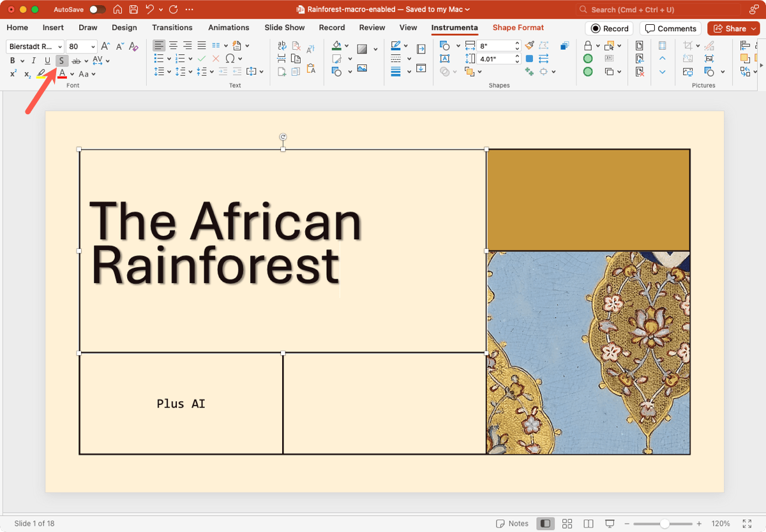The image size is (766, 532).
Task: Switch to Normal view
Action: [x=546, y=524]
